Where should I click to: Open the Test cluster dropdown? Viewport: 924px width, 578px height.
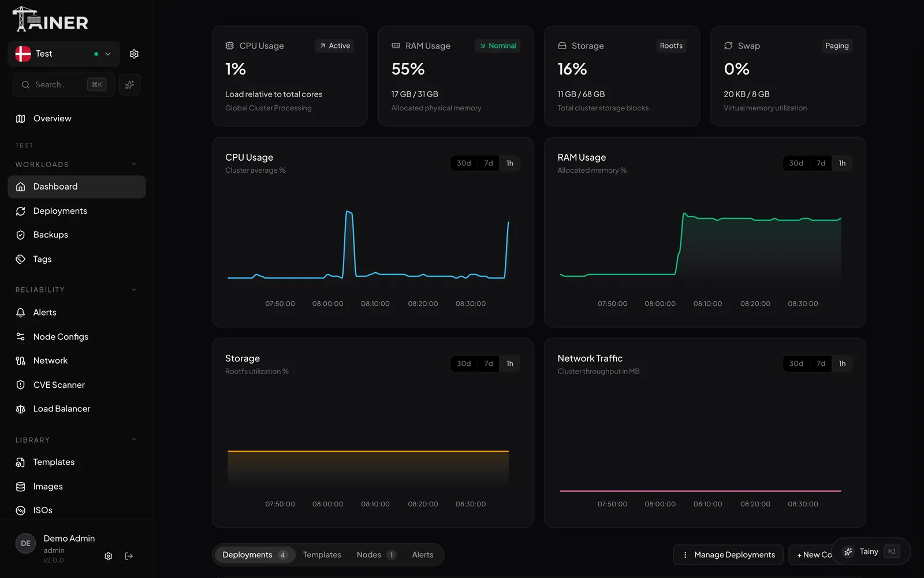click(64, 54)
